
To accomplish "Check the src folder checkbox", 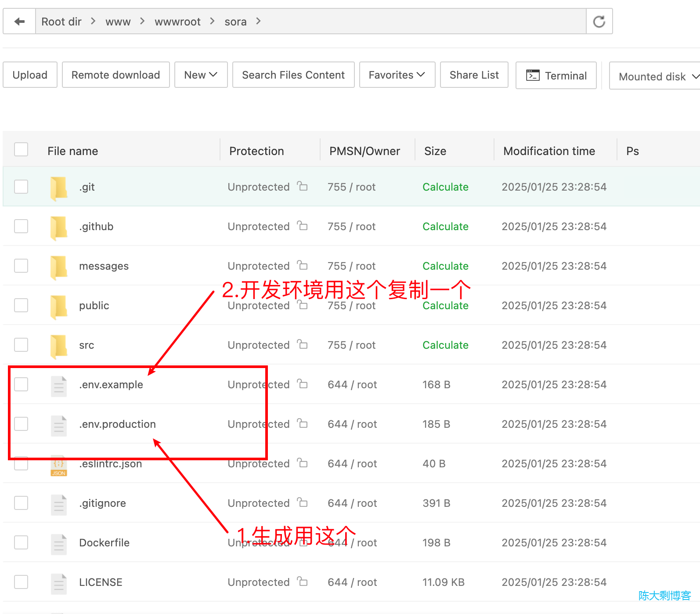I will (21, 345).
